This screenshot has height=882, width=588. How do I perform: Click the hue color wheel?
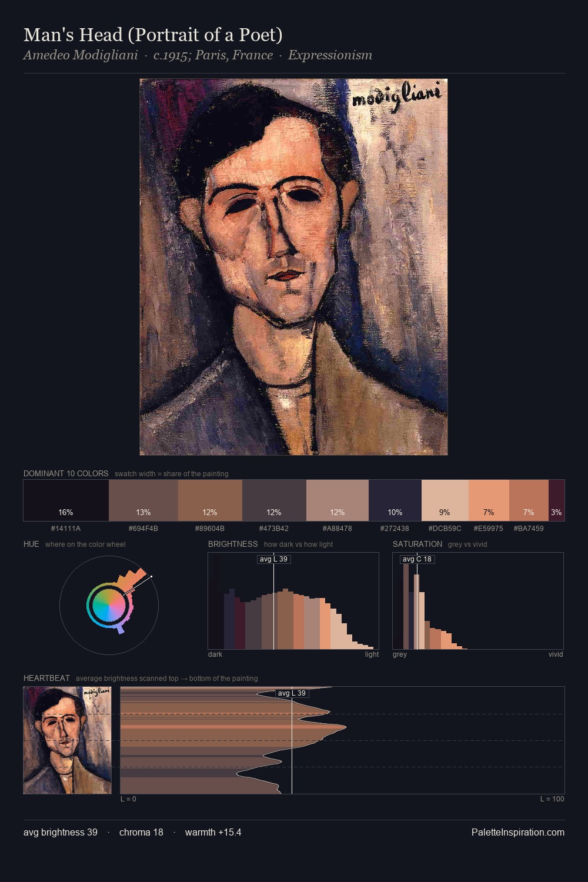pos(109,604)
